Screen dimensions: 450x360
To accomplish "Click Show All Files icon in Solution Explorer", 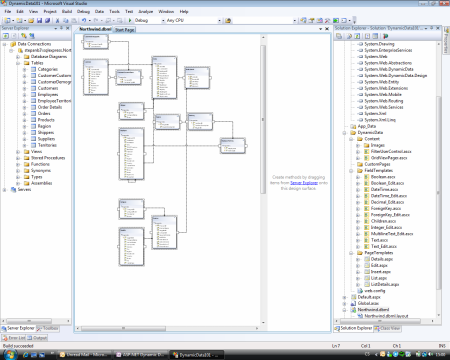I will coord(349,36).
